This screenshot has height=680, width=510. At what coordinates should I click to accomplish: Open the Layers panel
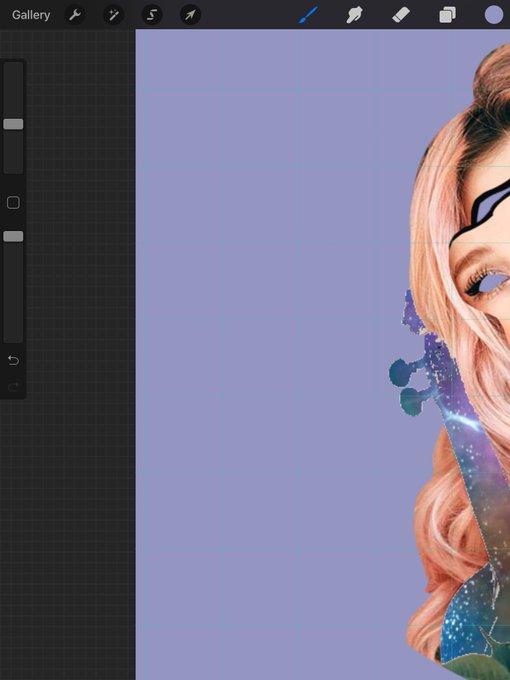coord(447,15)
